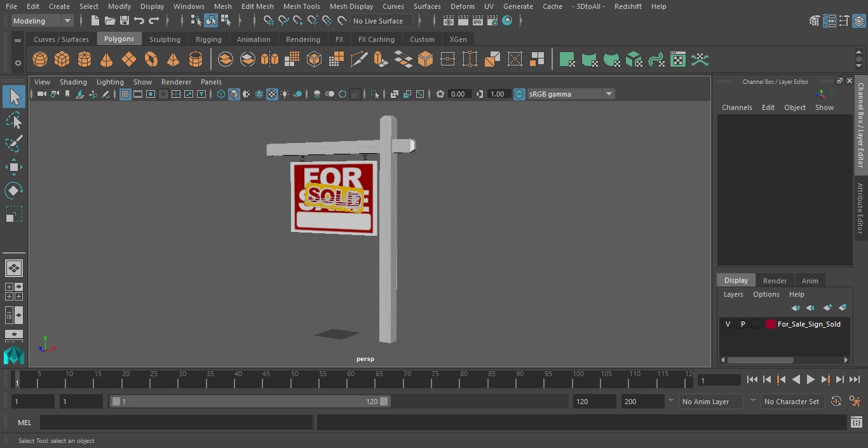Toggle visibility V of For_Sale_Sign_Sold layer
Screen dimensions: 868x448
(728, 324)
